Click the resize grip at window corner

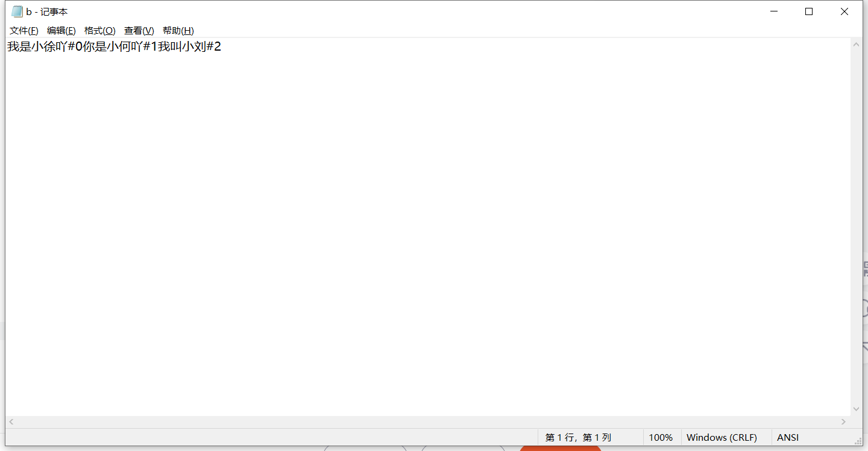pyautogui.click(x=858, y=441)
